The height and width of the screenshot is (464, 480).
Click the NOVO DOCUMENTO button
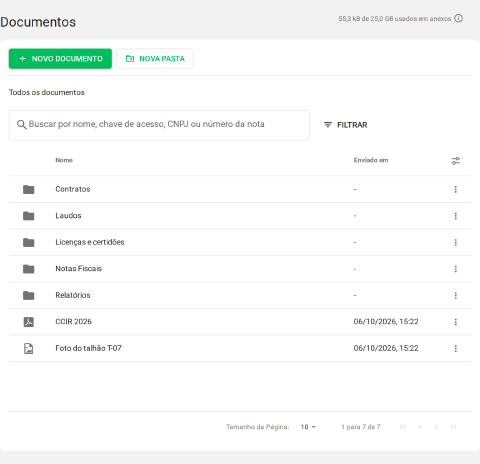tap(60, 59)
